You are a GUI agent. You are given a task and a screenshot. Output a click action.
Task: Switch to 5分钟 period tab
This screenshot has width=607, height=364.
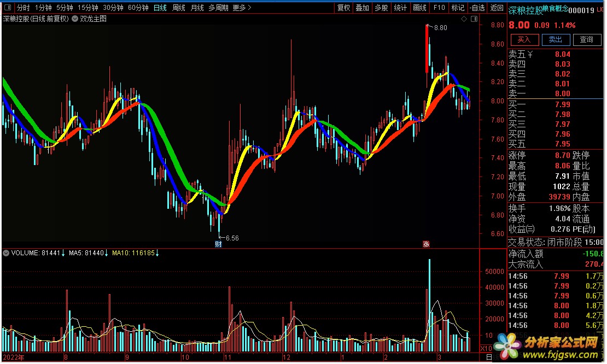(65, 7)
